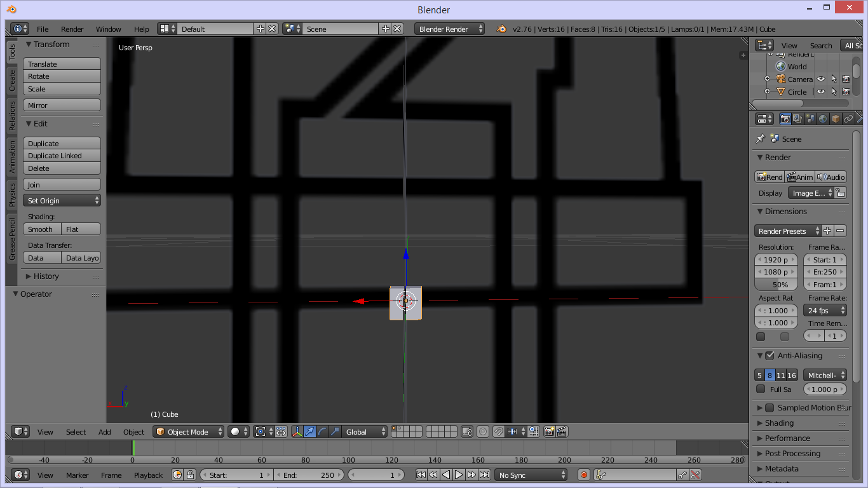Open the Object Mode dropdown
Viewport: 868px width, 488px height.
(188, 431)
